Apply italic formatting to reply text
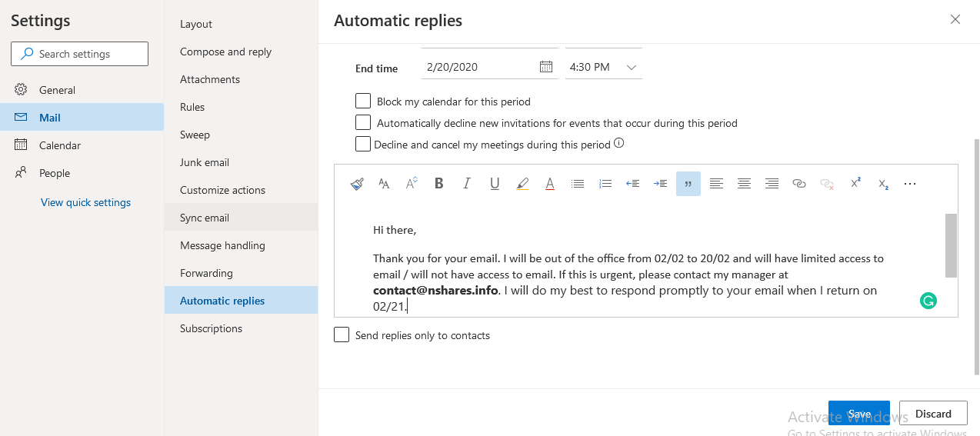 [467, 184]
